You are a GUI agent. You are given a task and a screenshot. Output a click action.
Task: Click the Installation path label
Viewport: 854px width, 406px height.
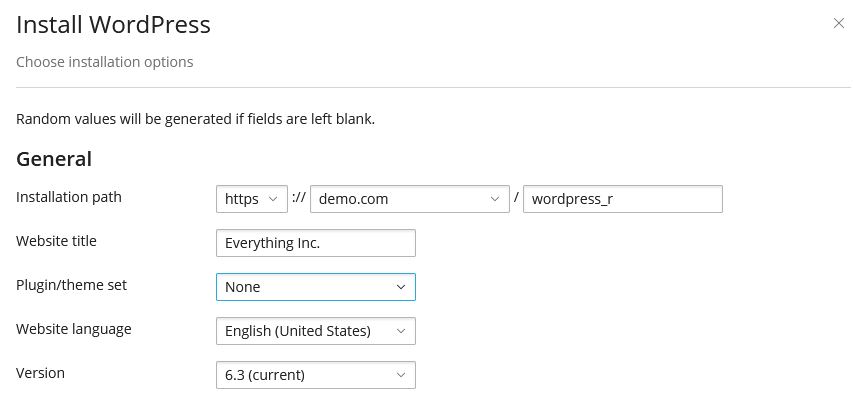[x=69, y=197]
